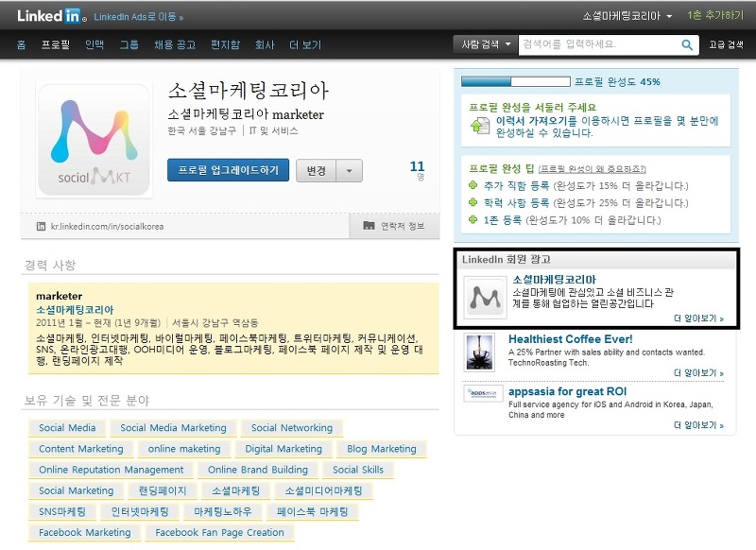Click the 소셜마케팅코리아 ad thumbnail
This screenshot has width=756, height=550.
485,298
